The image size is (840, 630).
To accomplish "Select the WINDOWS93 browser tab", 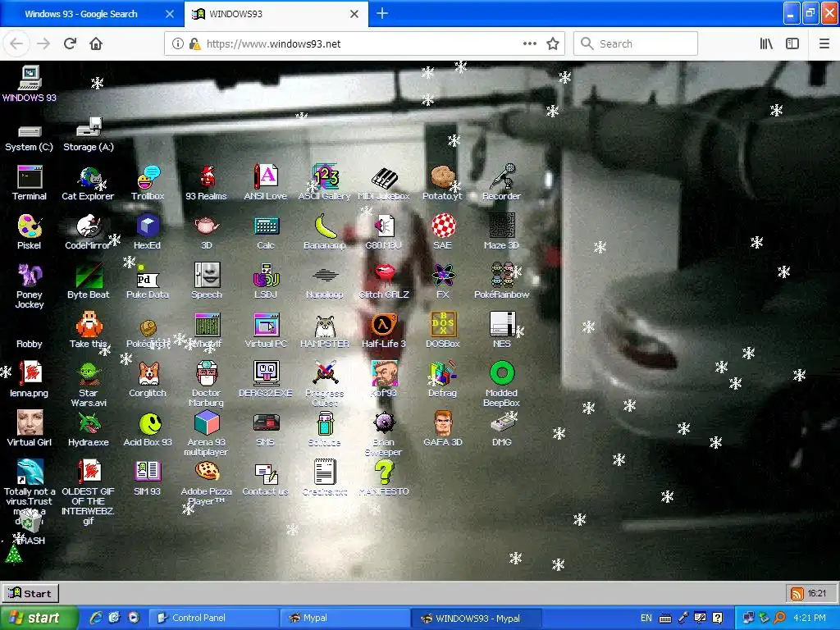I will tap(276, 14).
